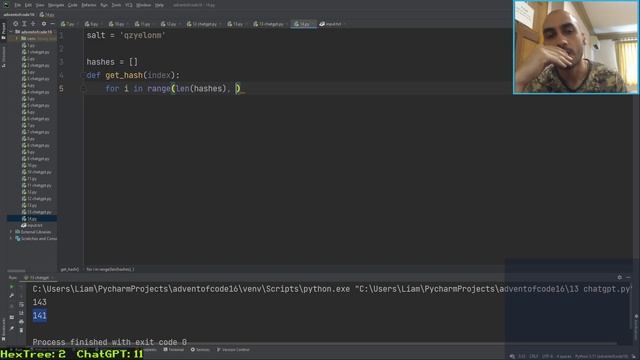Click line number 5 in the gutter

coord(61,89)
